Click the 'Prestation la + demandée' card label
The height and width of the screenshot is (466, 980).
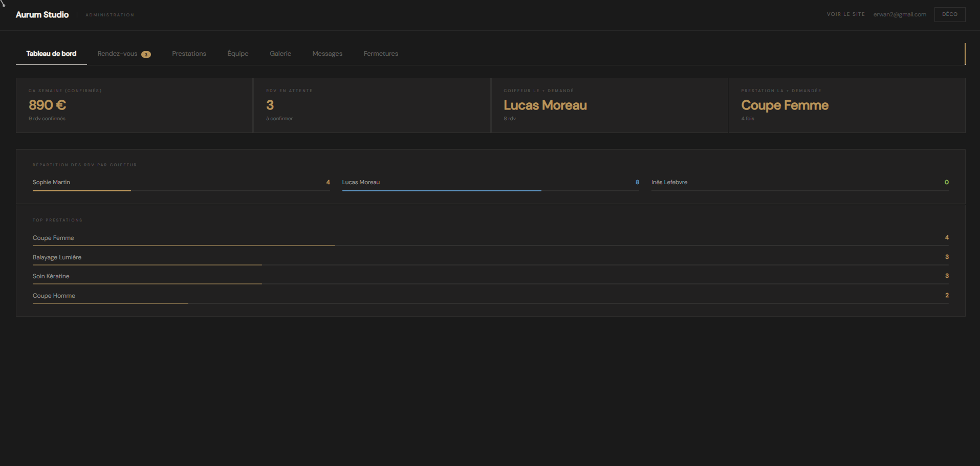tap(781, 91)
